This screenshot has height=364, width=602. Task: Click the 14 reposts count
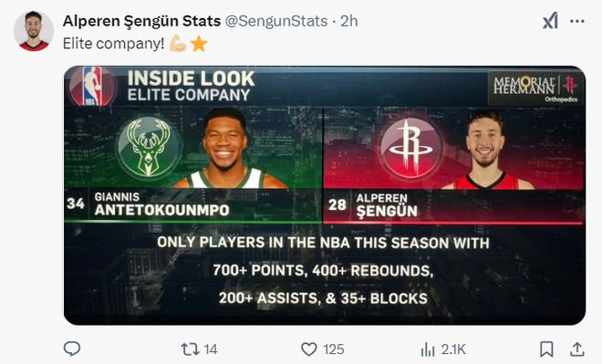(211, 349)
